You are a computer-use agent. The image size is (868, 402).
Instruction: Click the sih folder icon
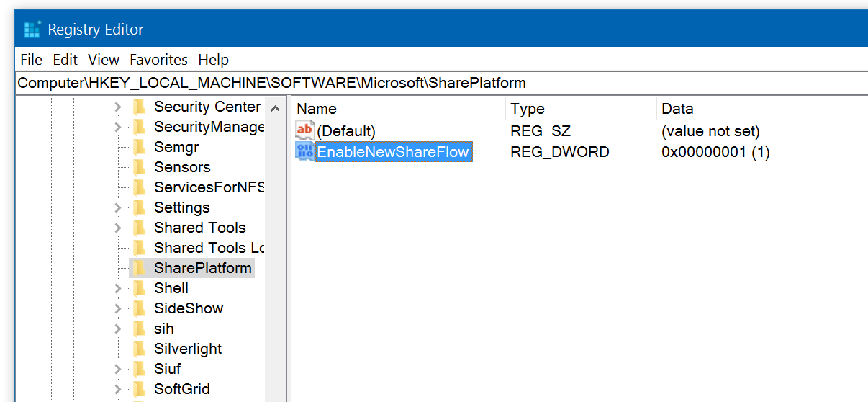[x=139, y=329]
